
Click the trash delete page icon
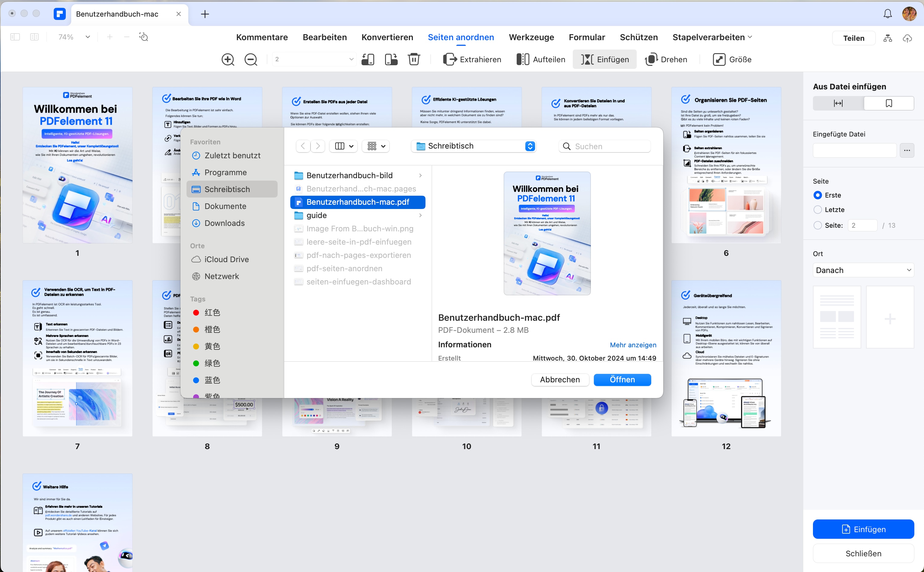click(x=414, y=59)
